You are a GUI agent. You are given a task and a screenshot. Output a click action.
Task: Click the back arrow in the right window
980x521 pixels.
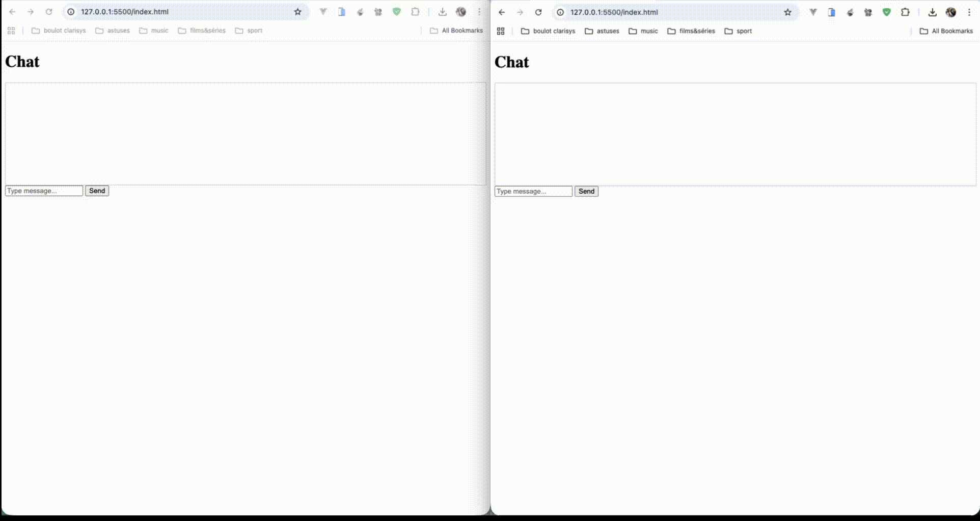[x=502, y=12]
